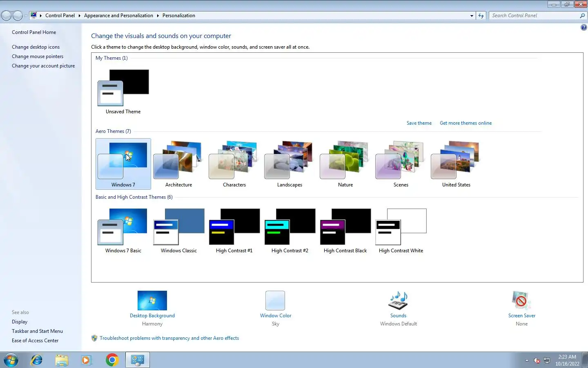
Task: Click the Control Panel taskbar button
Action: click(x=138, y=360)
